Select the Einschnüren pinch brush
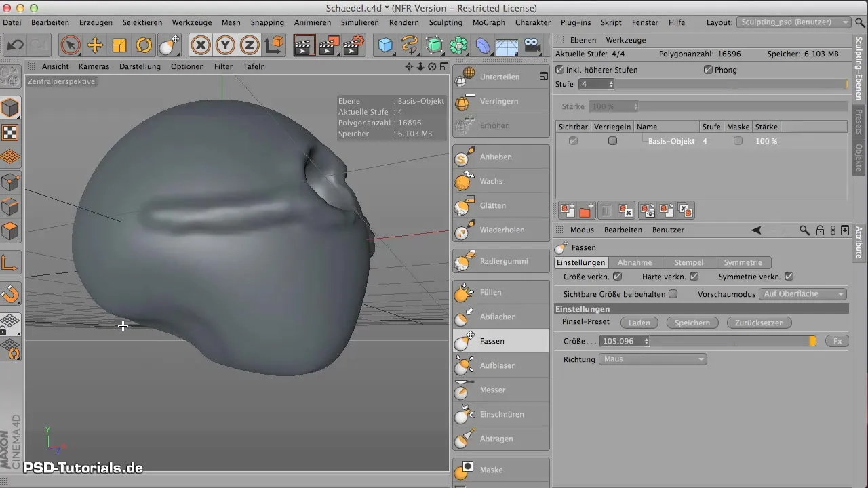Image resolution: width=868 pixels, height=488 pixels. (x=501, y=414)
